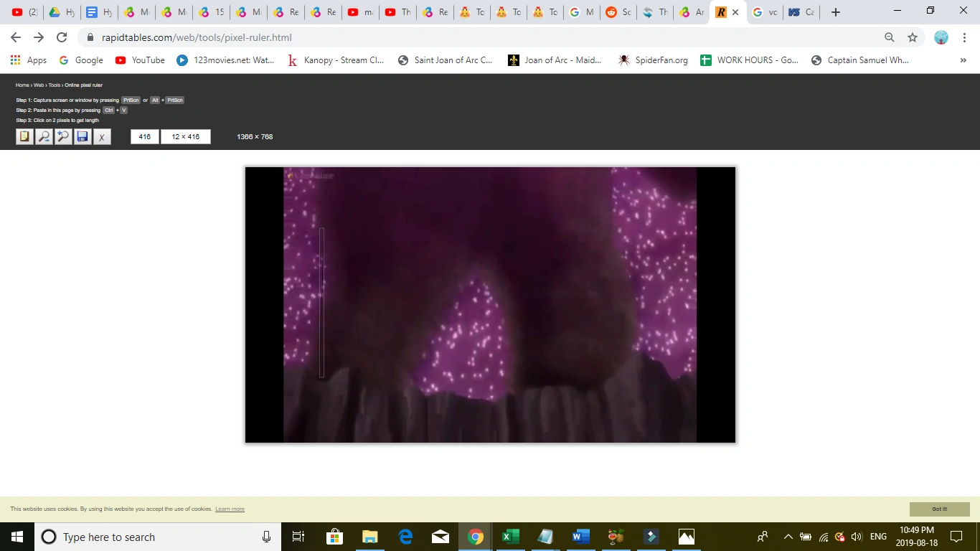980x551 pixels.
Task: Open the Captain Samuel bookmark
Action: (x=859, y=60)
